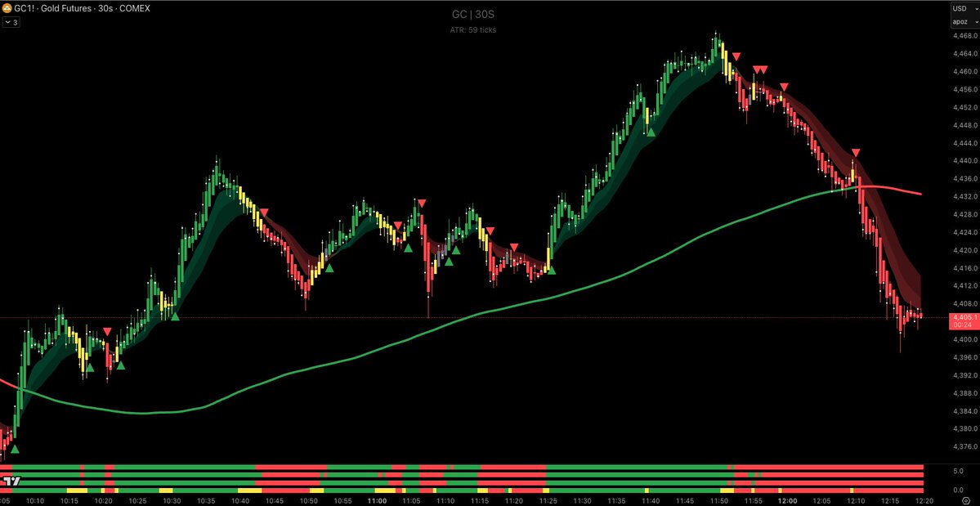Image resolution: width=980 pixels, height=506 pixels.
Task: Click the bold 11:00 time axis label
Action: pyautogui.click(x=377, y=501)
